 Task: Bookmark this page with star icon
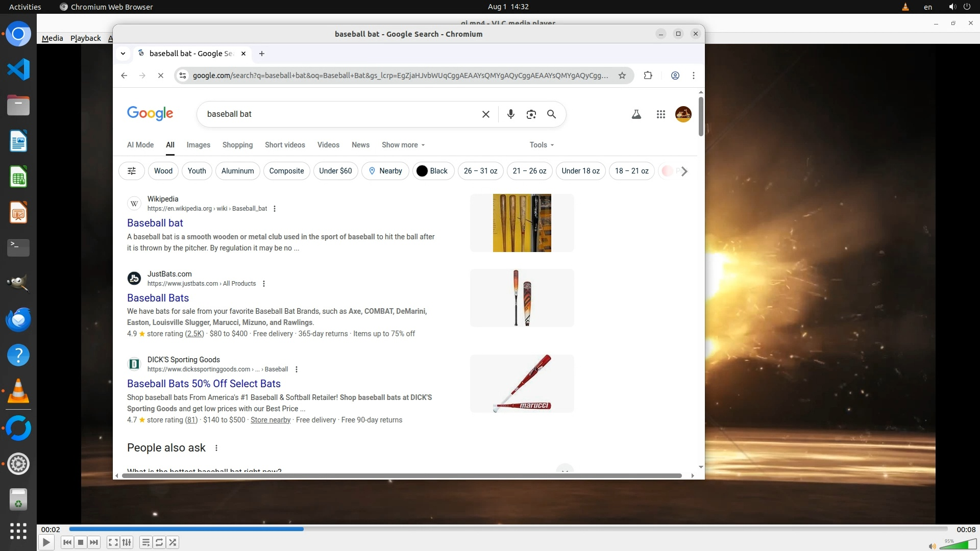click(x=622, y=76)
